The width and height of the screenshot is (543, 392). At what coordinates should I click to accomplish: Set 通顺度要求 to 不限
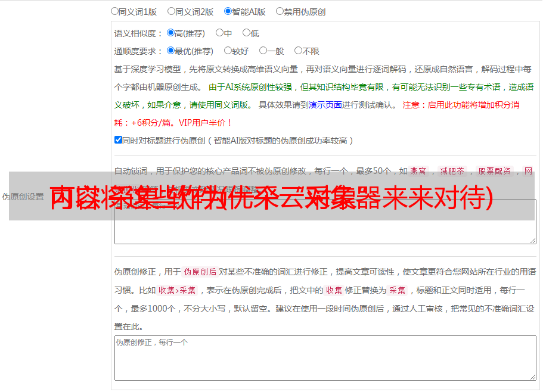pyautogui.click(x=298, y=51)
